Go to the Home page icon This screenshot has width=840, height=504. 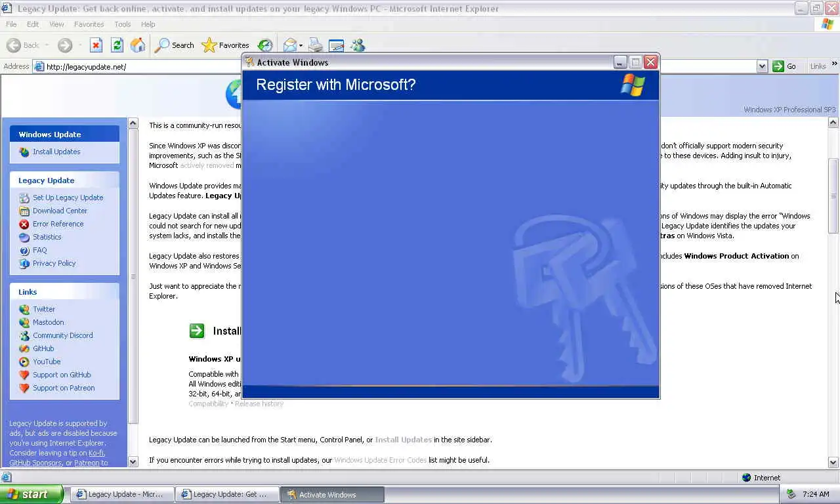(138, 45)
